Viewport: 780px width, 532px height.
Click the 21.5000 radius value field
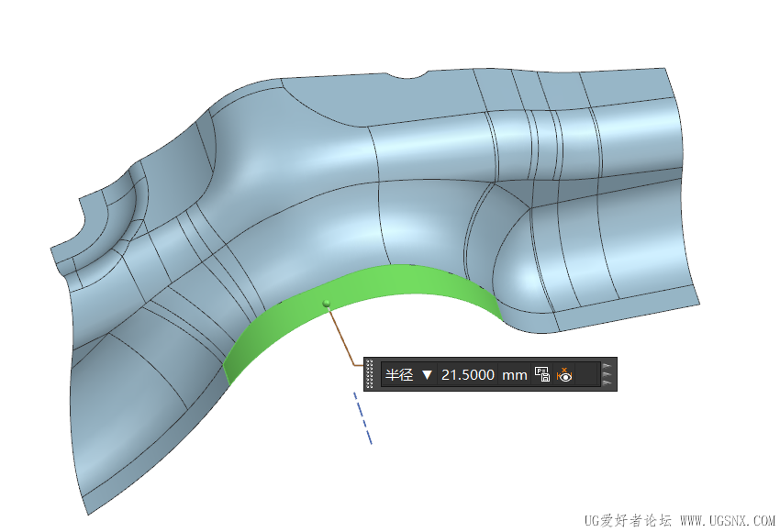click(x=468, y=374)
